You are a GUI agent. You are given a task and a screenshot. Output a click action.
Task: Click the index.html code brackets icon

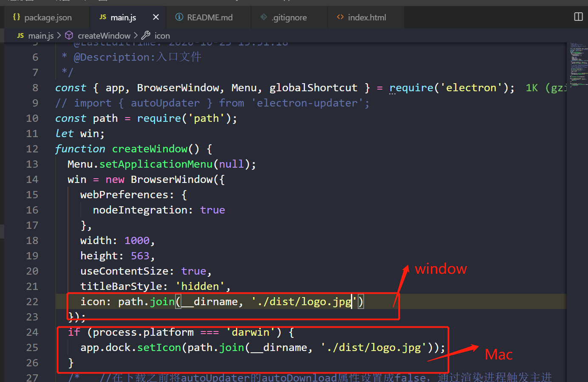click(340, 17)
